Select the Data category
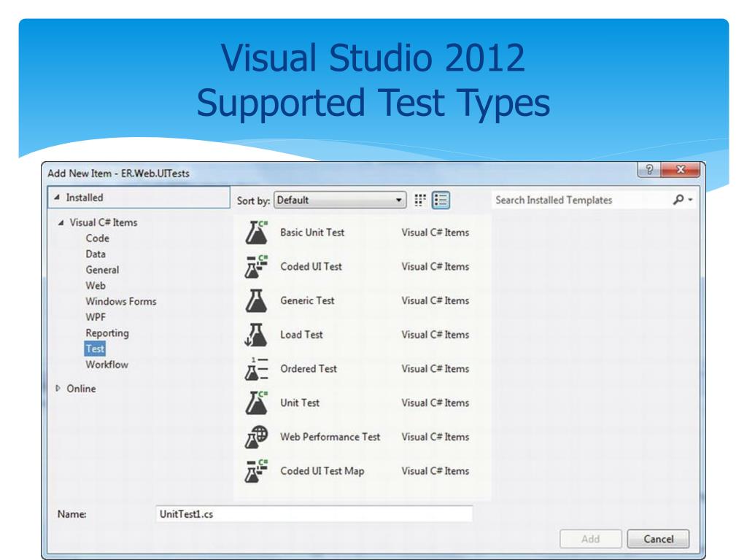This screenshot has height=560, width=747. click(x=96, y=254)
